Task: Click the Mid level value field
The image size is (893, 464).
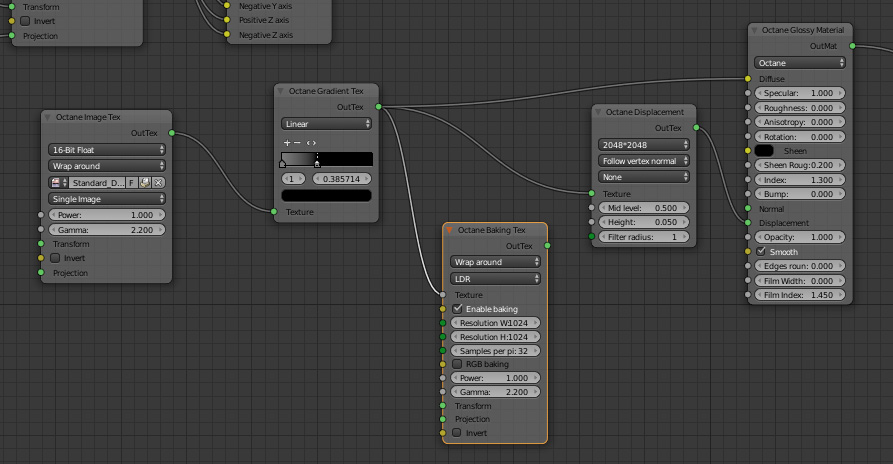Action: click(x=644, y=208)
